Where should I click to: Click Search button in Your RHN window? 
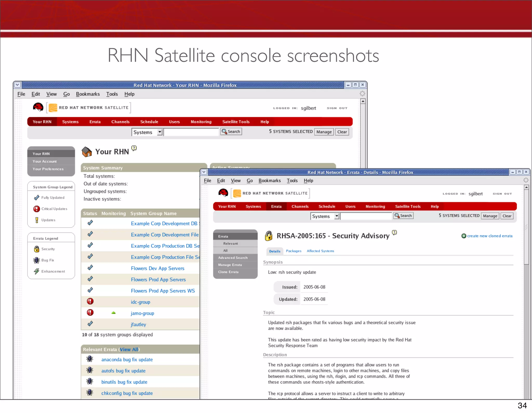click(x=231, y=132)
